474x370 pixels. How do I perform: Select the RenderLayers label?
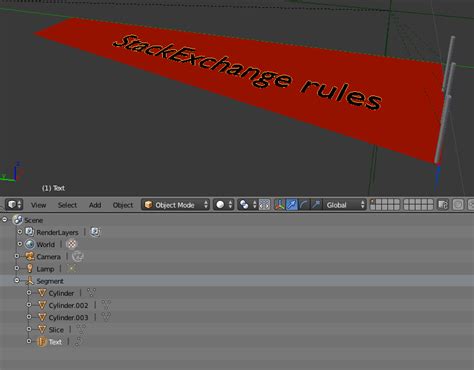[57, 232]
